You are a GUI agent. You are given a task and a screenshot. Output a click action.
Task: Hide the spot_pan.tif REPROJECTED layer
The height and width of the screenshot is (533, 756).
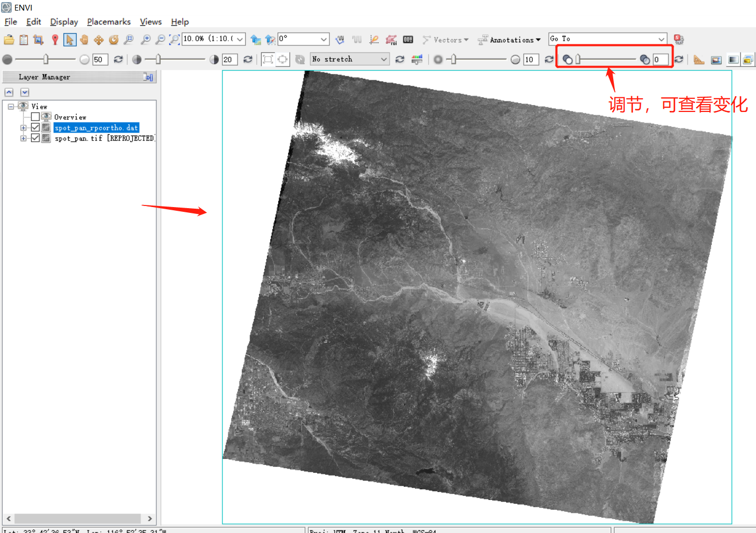(x=35, y=138)
